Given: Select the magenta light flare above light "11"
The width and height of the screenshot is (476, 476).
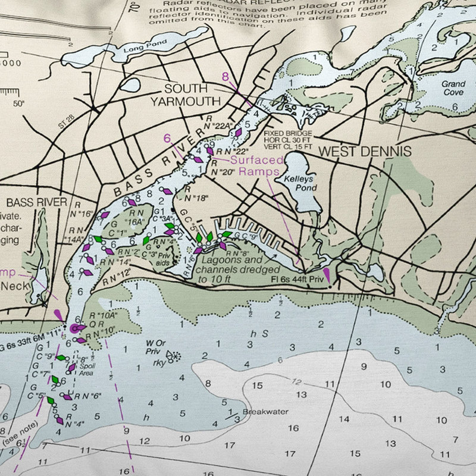Looking at the screenshot, I should tap(58, 315).
